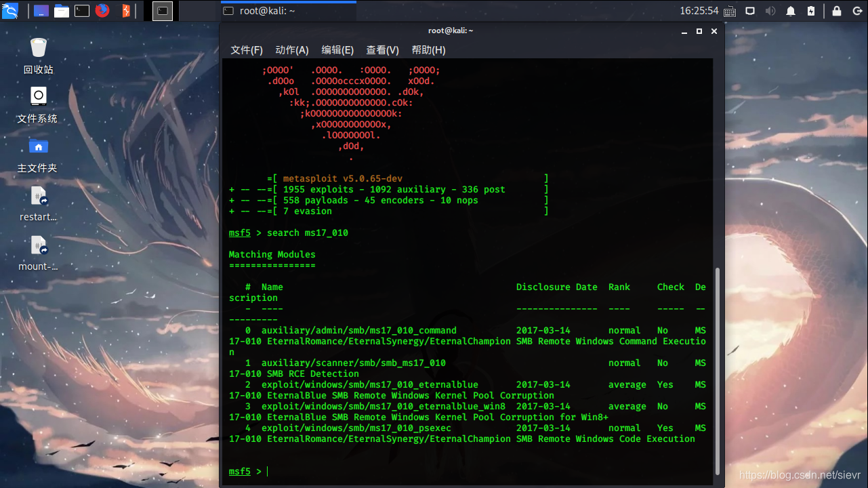The width and height of the screenshot is (868, 488).
Task: Click the lock screen padlock icon
Action: click(x=836, y=11)
